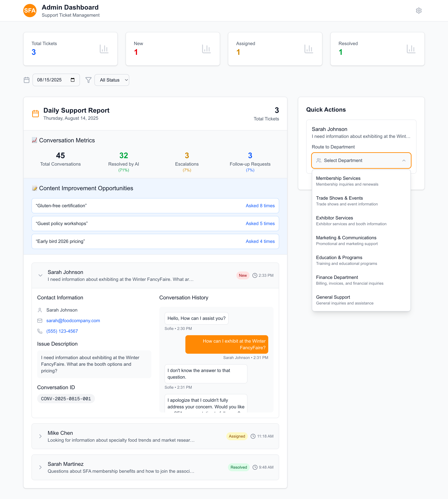Click the bar chart icon in Total Tickets

(x=104, y=49)
